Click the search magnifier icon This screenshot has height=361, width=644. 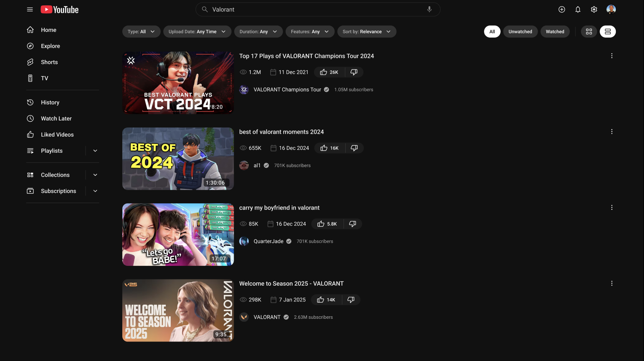coord(205,9)
